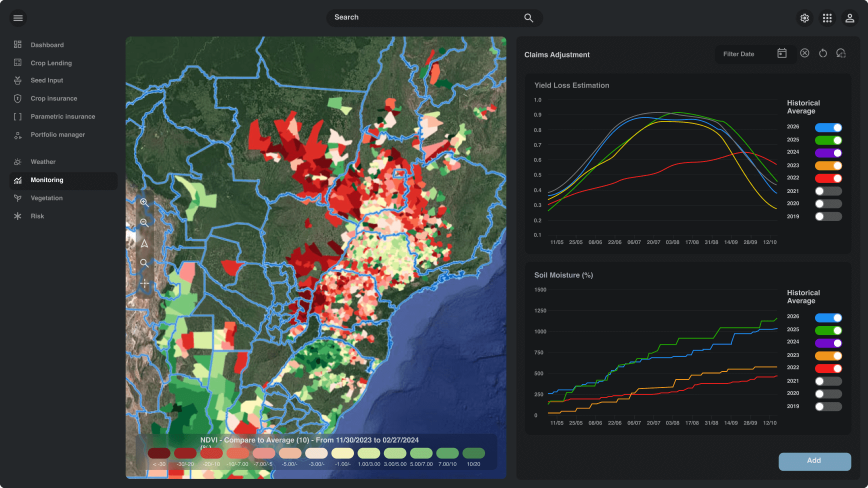Click the Add button below Soil Moisture
The width and height of the screenshot is (868, 488).
814,461
